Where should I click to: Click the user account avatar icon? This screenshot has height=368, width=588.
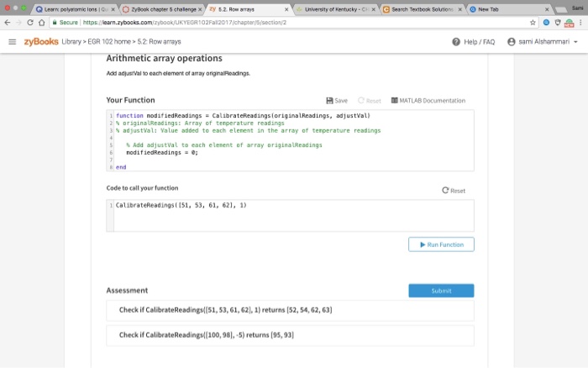(x=511, y=42)
